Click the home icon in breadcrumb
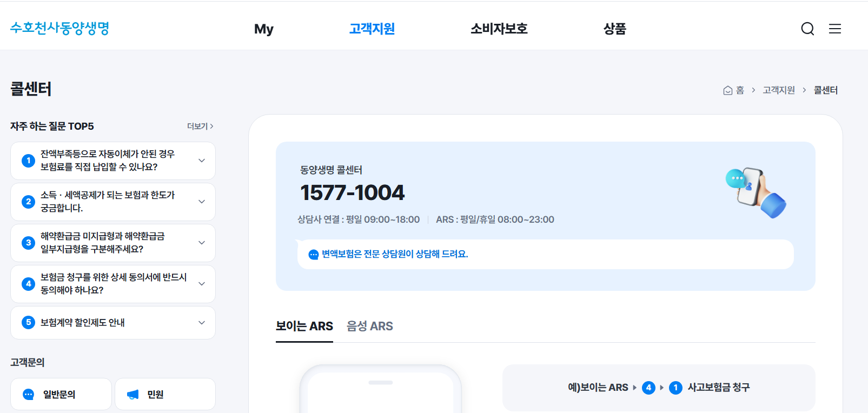The width and height of the screenshot is (868, 413). click(x=728, y=90)
